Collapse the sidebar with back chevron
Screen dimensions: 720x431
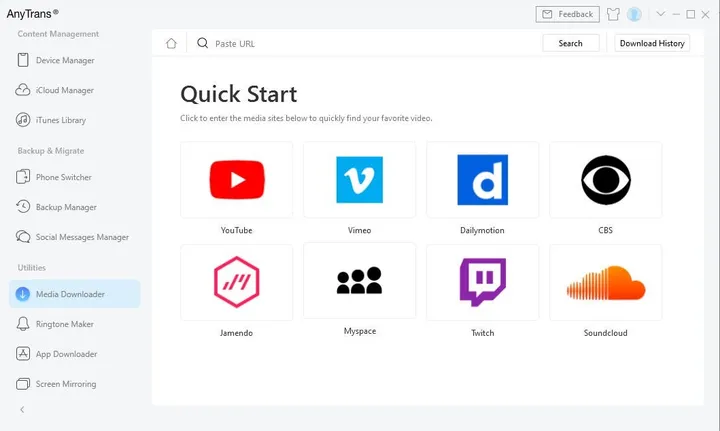(22, 409)
